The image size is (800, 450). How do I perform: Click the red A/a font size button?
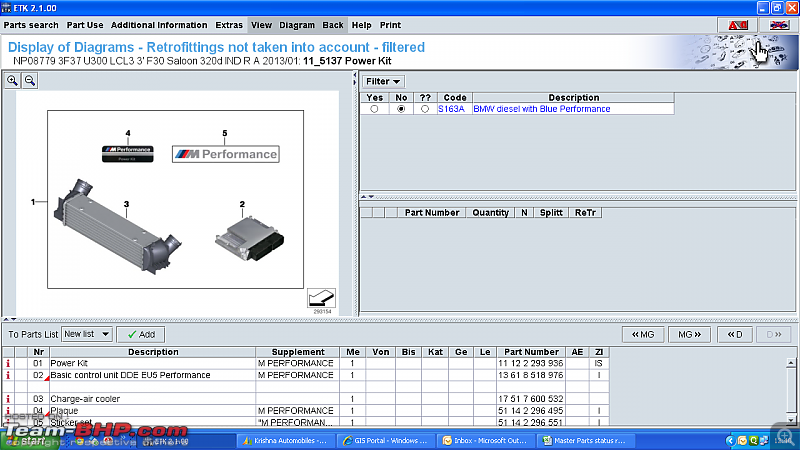click(737, 25)
